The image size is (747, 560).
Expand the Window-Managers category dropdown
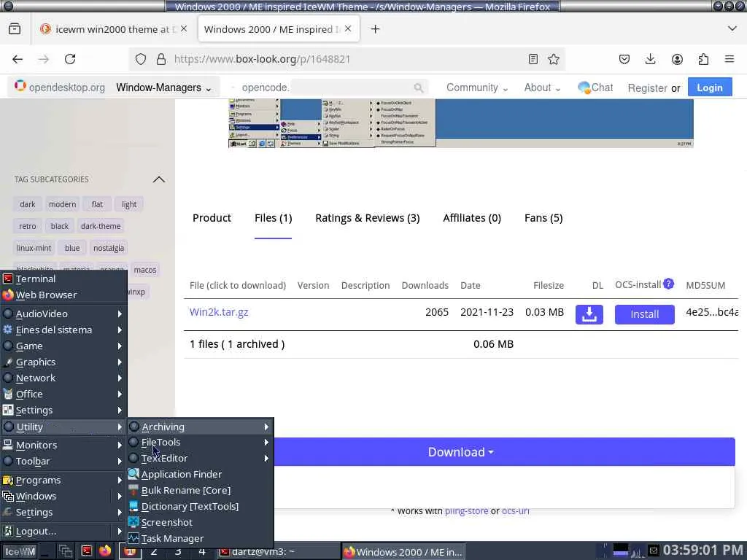click(163, 87)
